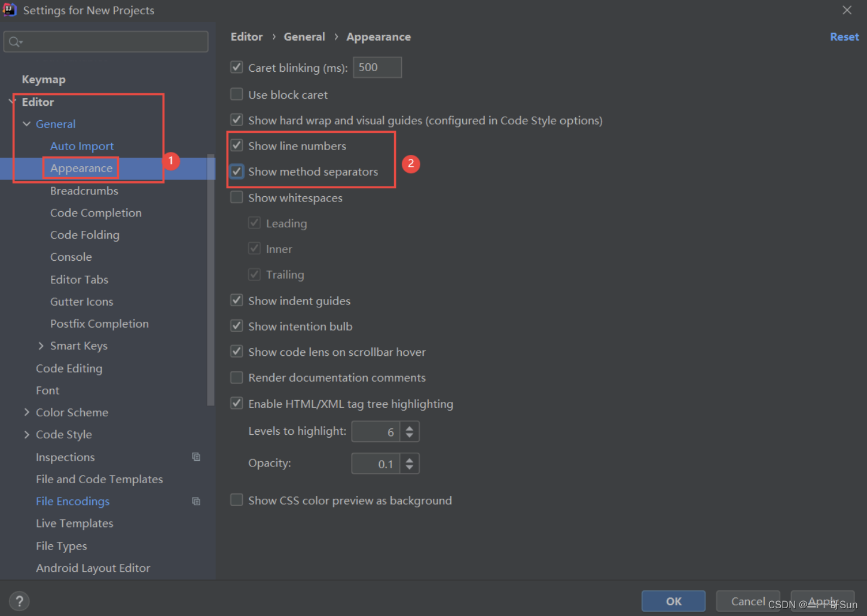The image size is (867, 616).
Task: Click the project-level icon beside Inspections
Action: (196, 457)
